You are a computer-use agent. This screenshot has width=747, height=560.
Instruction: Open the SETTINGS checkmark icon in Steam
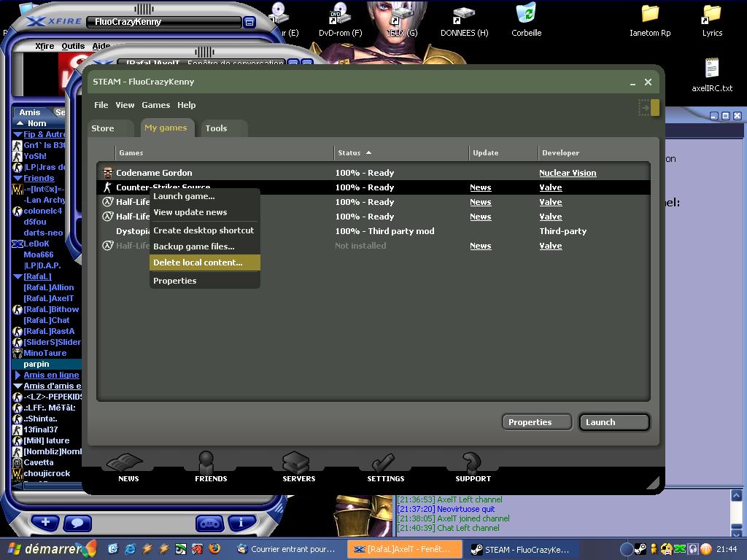point(385,467)
